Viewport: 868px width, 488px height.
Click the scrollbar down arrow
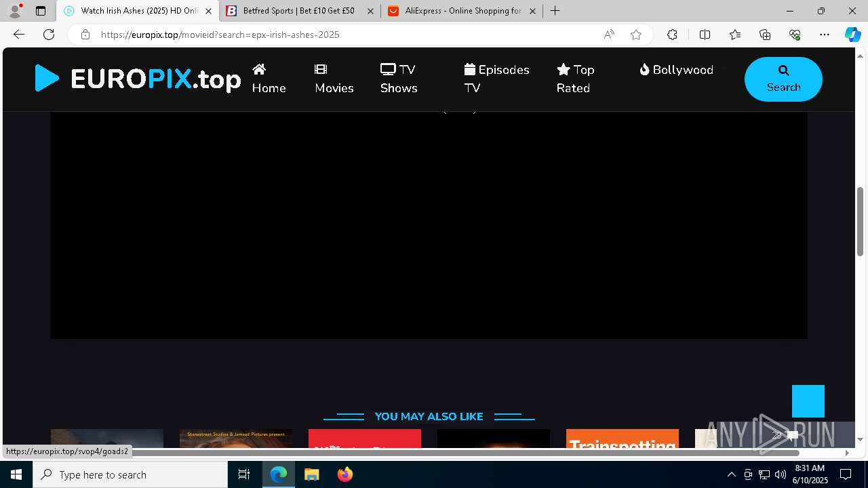click(860, 439)
